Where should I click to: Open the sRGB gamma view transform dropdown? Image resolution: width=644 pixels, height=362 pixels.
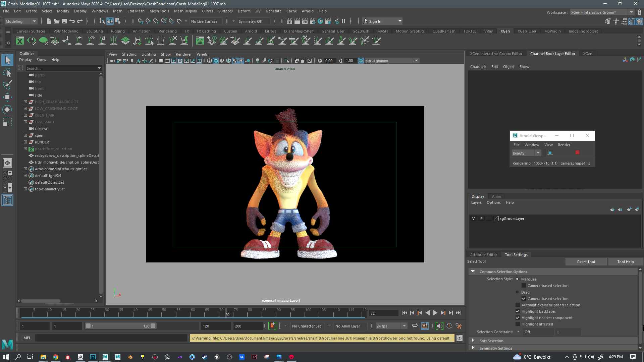[x=392, y=61]
